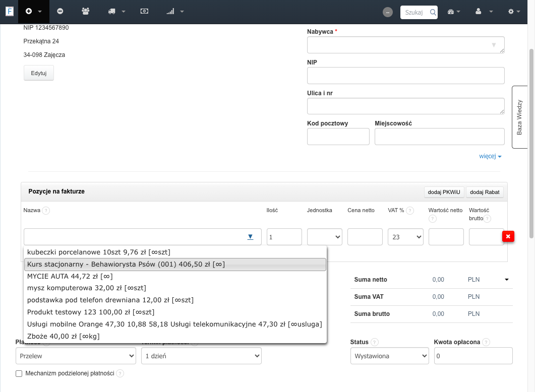Enable Mechanizm podzielonej płatności checkbox
The height and width of the screenshot is (392, 535).
click(x=19, y=373)
